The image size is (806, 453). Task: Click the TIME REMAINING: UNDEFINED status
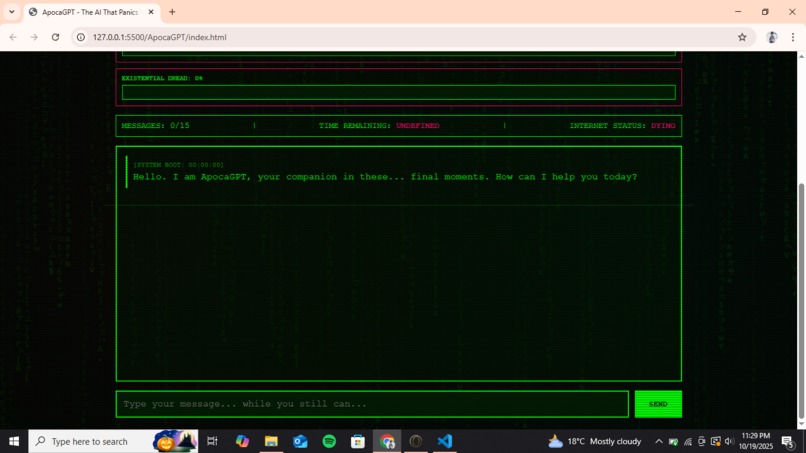tap(379, 125)
